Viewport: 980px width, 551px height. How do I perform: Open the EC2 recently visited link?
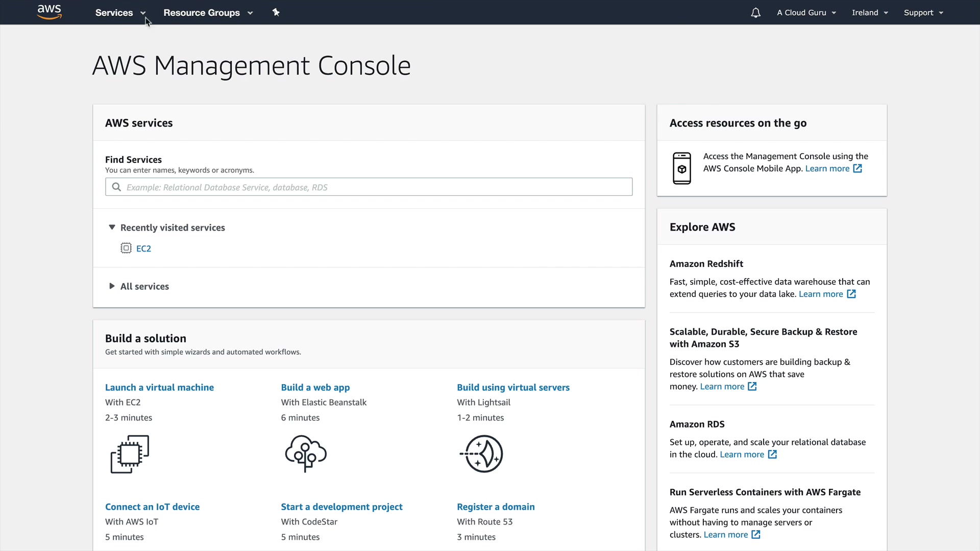click(x=143, y=248)
